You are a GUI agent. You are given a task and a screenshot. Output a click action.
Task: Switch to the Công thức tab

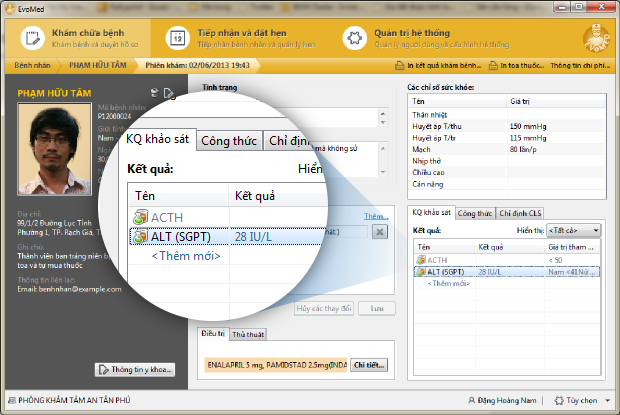[x=474, y=213]
